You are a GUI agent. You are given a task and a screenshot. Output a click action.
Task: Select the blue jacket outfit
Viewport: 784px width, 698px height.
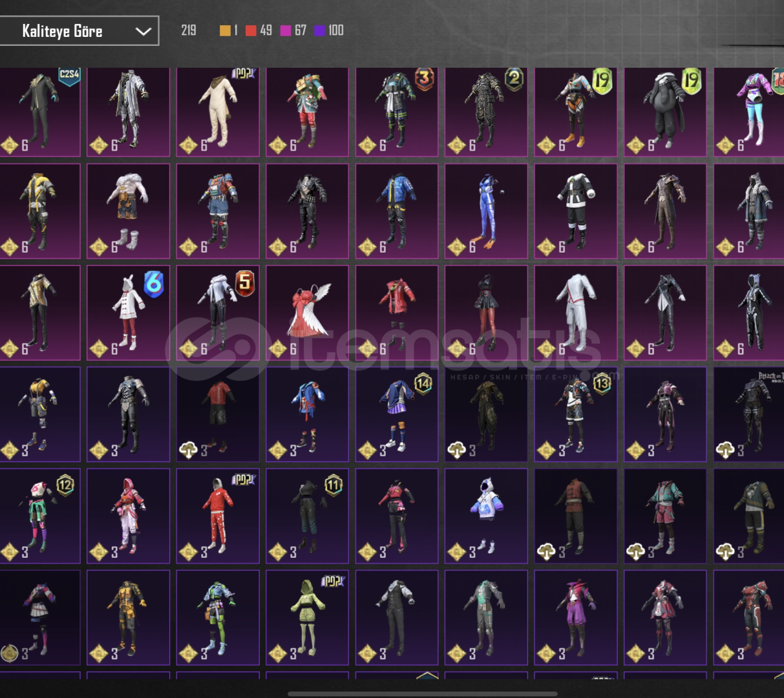click(x=397, y=211)
